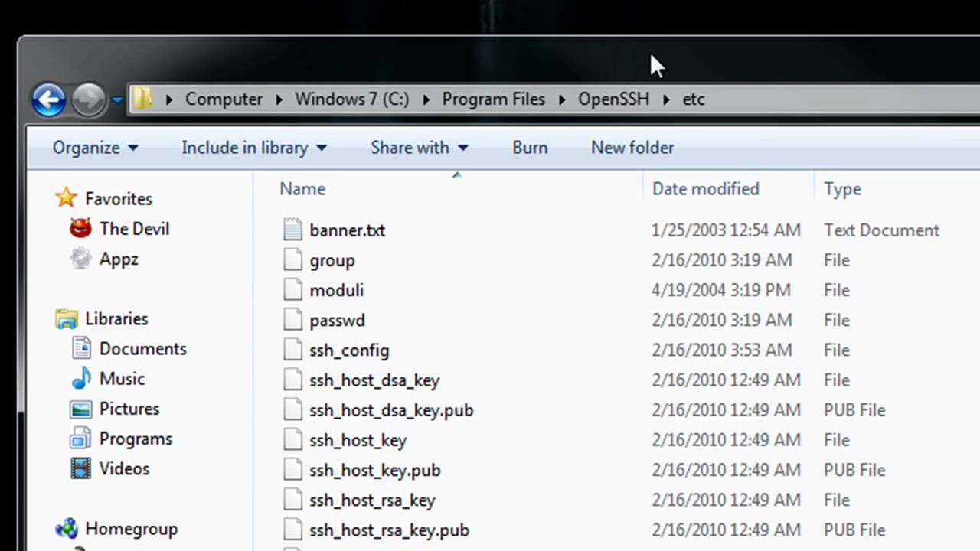Select the moduli file name
Viewport: 980px width, 551px height.
pos(336,290)
